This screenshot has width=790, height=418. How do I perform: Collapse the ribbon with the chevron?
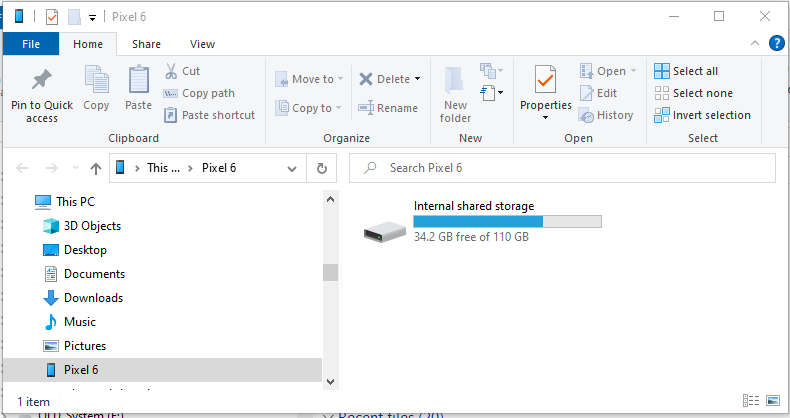tap(755, 43)
